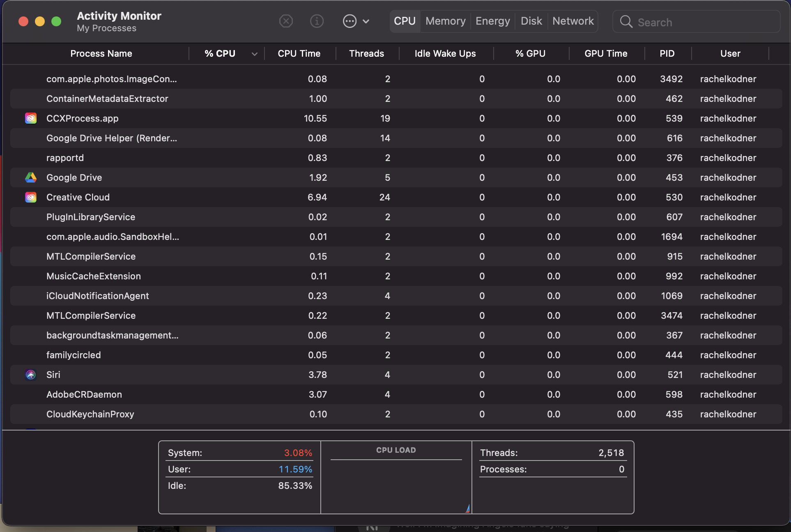This screenshot has width=791, height=532.
Task: Click the magnifying glass search icon
Action: [x=626, y=22]
